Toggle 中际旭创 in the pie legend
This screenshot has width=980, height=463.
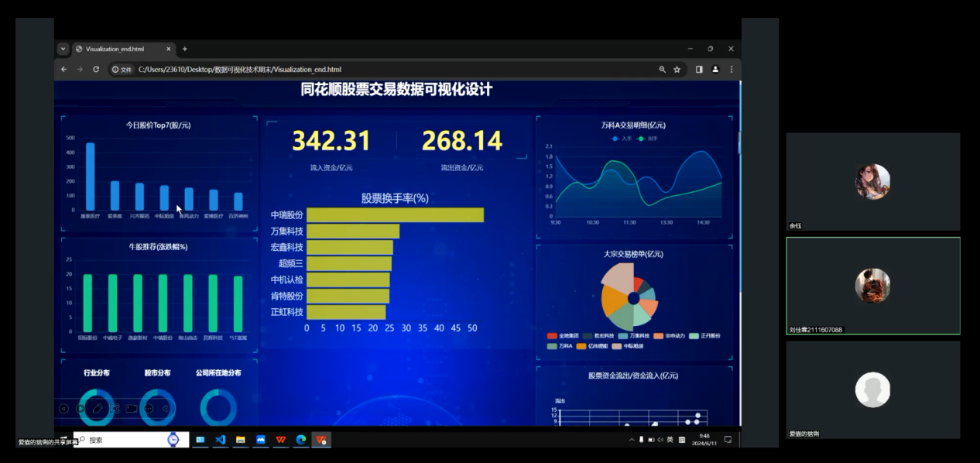click(629, 345)
